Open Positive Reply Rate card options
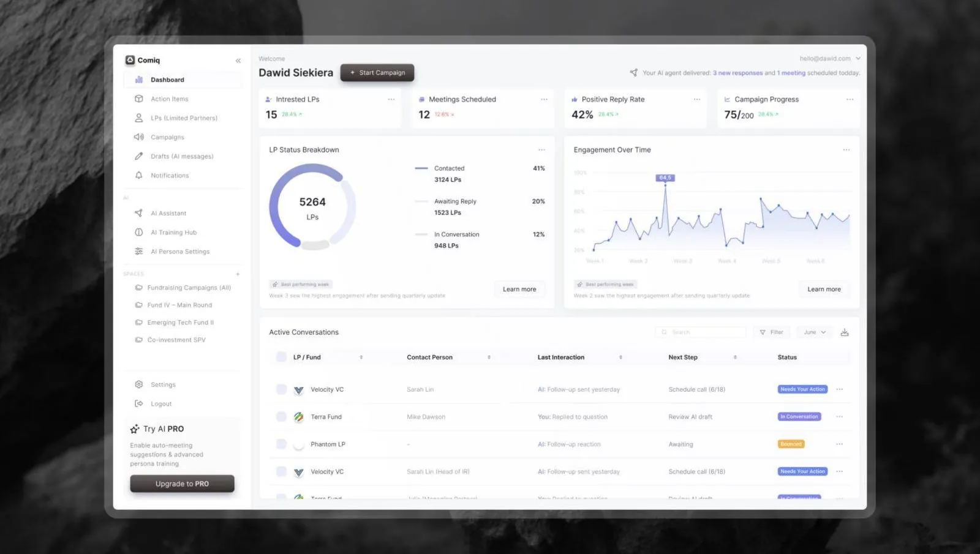 [697, 99]
